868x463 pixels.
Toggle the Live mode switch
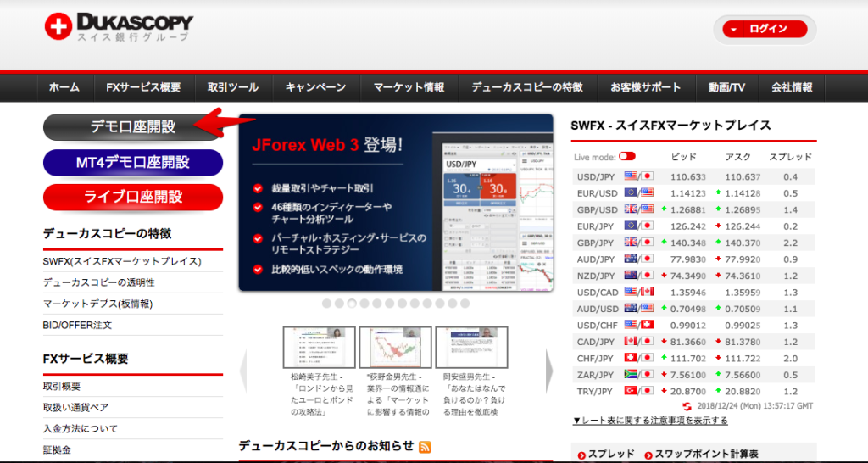627,157
